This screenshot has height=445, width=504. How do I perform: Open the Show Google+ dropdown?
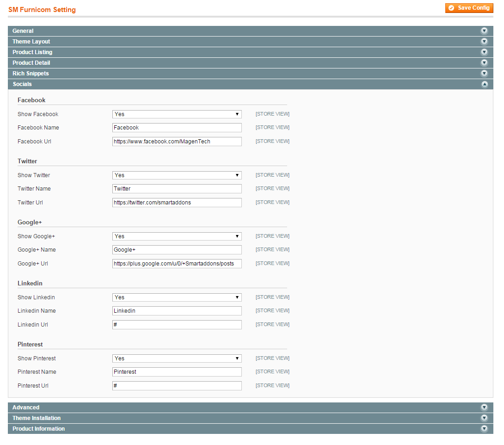click(x=177, y=236)
